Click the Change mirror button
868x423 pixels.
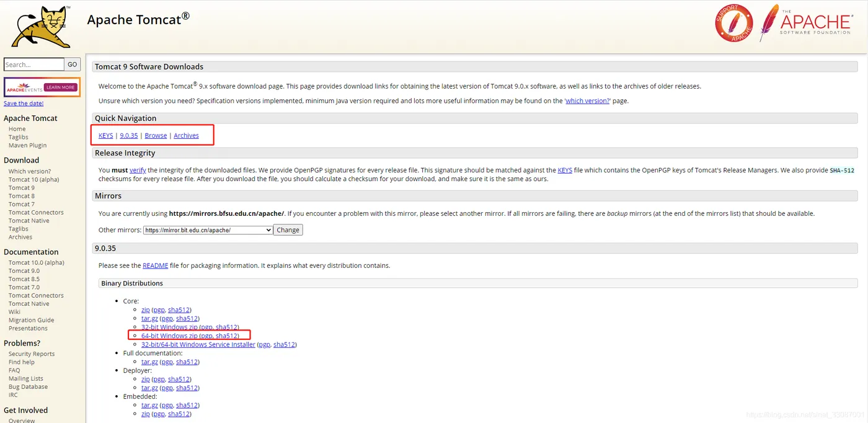[x=288, y=229]
